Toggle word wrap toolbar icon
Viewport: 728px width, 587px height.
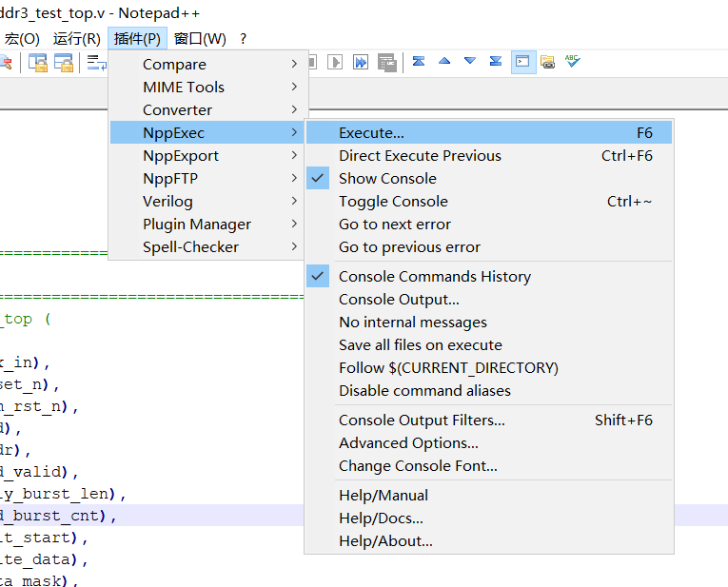pos(95,62)
